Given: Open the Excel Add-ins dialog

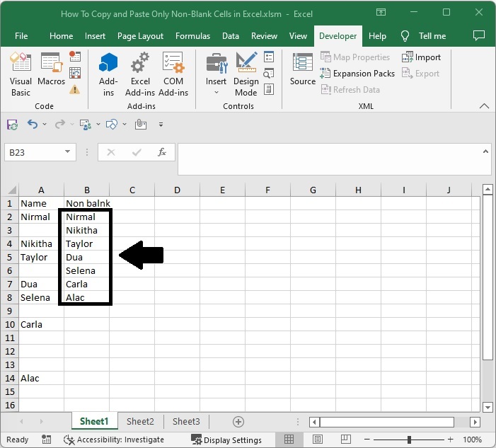Looking at the screenshot, I should (140, 74).
